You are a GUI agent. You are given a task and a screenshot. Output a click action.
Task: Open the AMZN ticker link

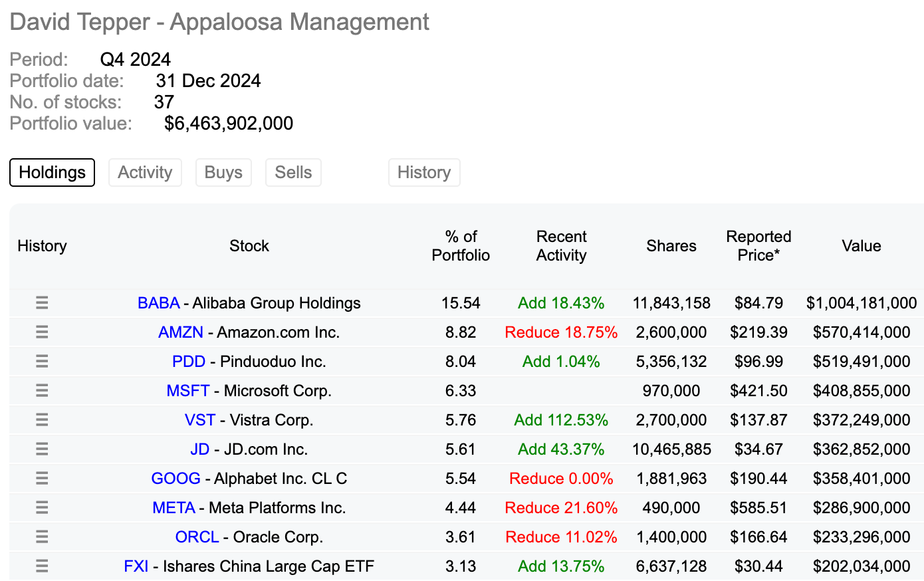(x=181, y=332)
